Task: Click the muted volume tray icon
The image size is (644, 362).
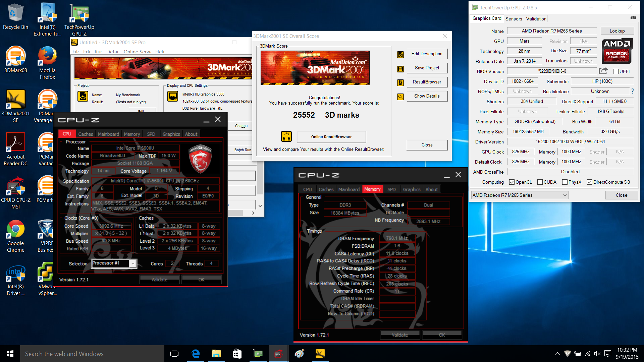Action: coord(597,354)
